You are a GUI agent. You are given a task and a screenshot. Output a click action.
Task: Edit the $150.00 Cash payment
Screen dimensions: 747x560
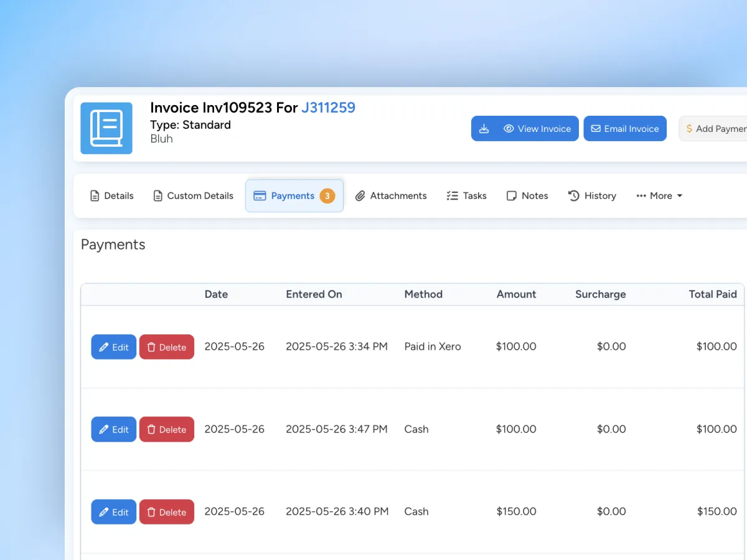click(x=114, y=512)
